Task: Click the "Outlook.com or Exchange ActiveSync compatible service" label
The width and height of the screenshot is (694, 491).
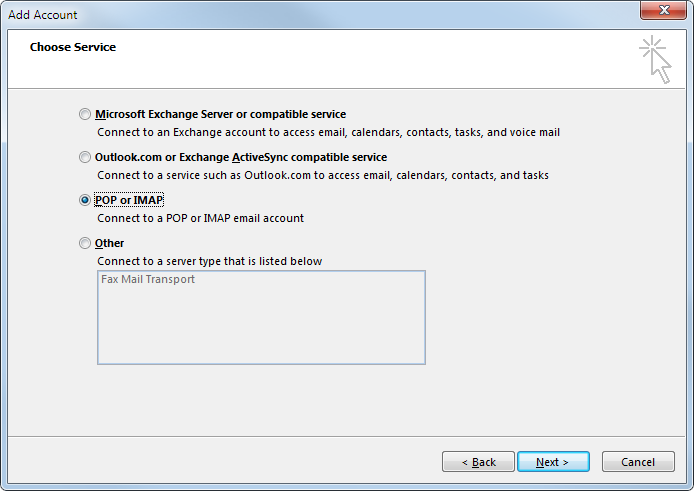Action: (x=240, y=158)
